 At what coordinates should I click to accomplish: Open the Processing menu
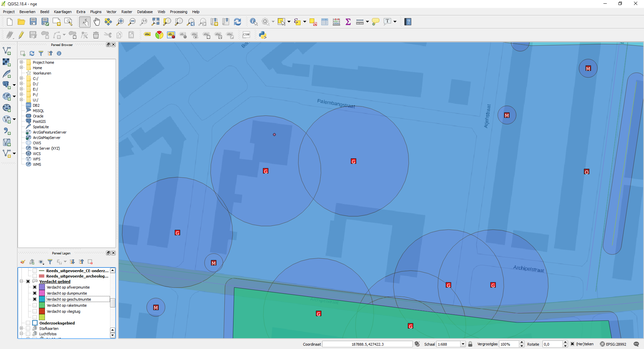click(178, 12)
